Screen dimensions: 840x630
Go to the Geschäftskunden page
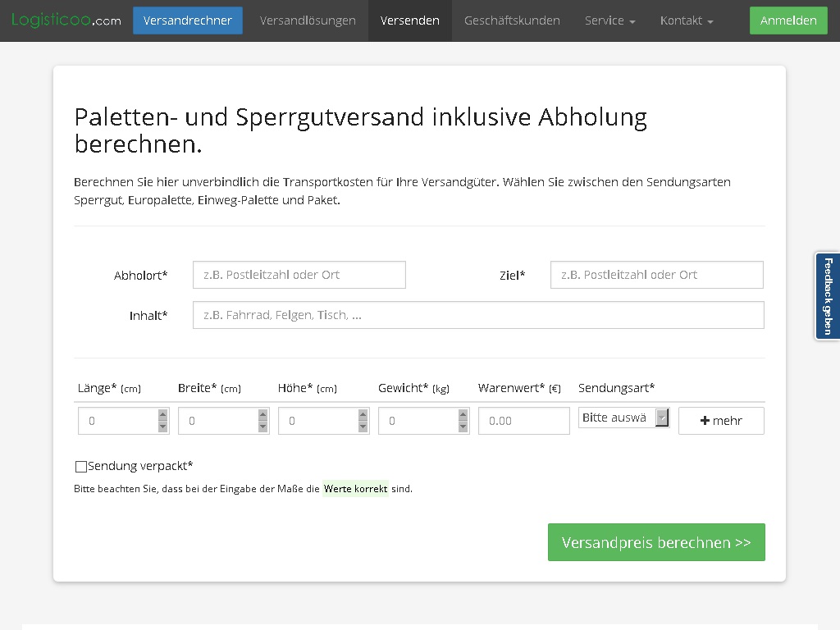(x=512, y=21)
